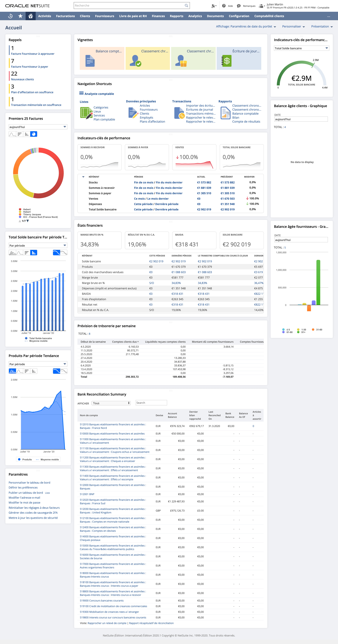The image size is (338, 644).
Task: Expand the Affichage date portlet settings menu
Action: pyautogui.click(x=246, y=27)
